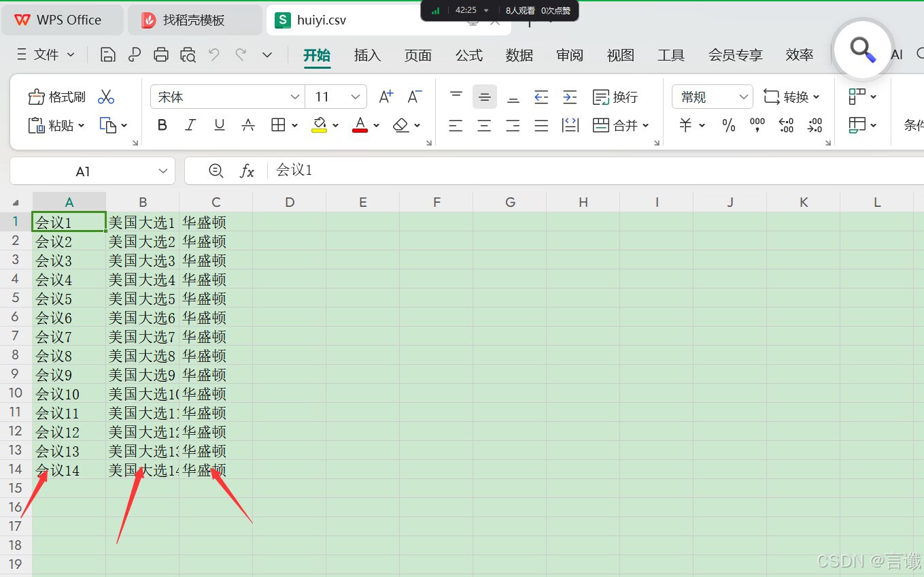Open the Name Box dropdown arrow
Viewport: 924px width, 577px height.
tap(163, 171)
